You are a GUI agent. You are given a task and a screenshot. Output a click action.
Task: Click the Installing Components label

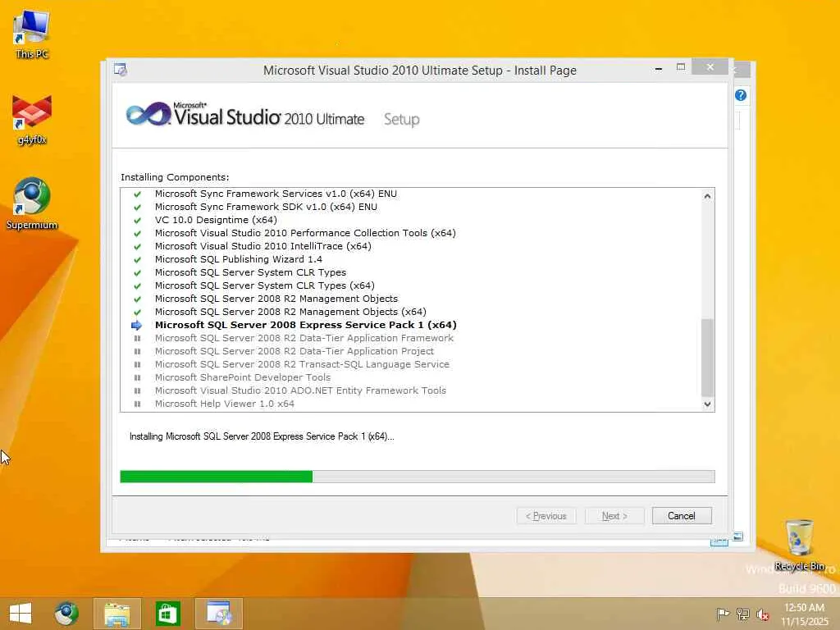[175, 177]
